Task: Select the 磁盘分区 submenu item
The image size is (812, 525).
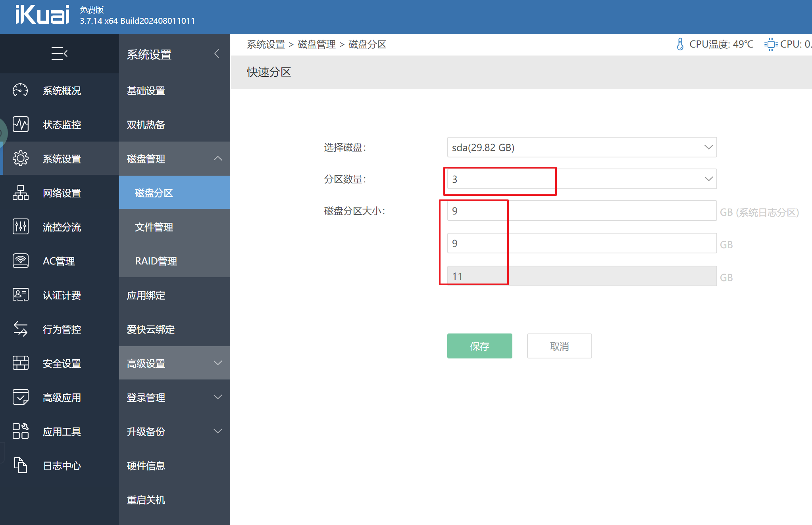Action: [x=175, y=193]
